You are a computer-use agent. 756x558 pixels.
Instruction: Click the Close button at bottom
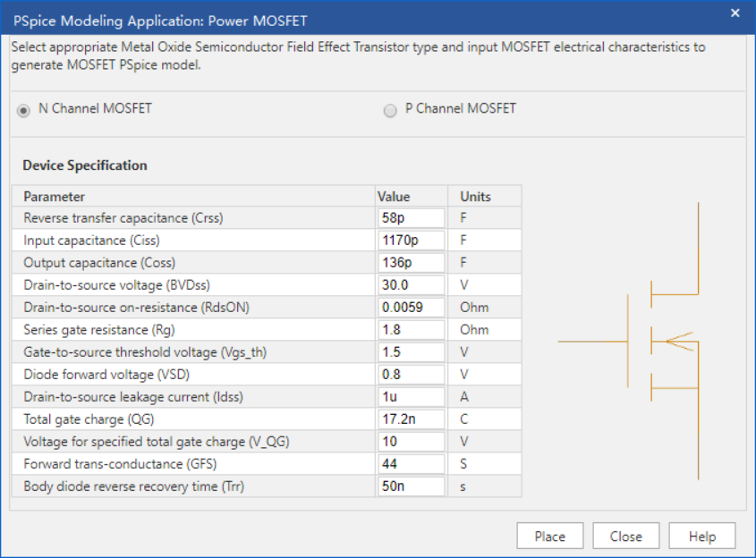point(625,536)
